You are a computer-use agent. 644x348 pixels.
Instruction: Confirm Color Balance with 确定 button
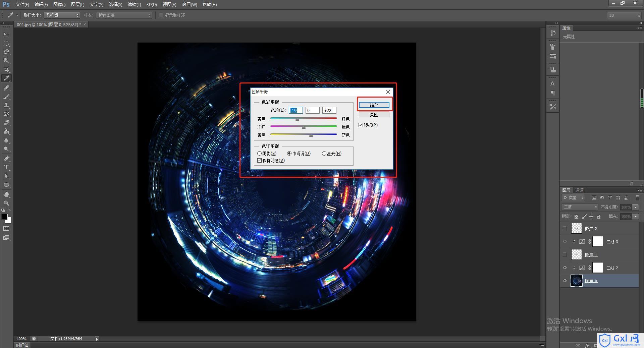click(374, 105)
